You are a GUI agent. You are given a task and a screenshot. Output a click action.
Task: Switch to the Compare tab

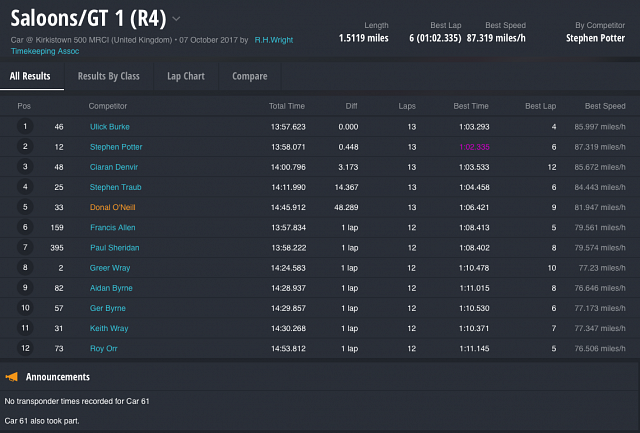pos(250,76)
